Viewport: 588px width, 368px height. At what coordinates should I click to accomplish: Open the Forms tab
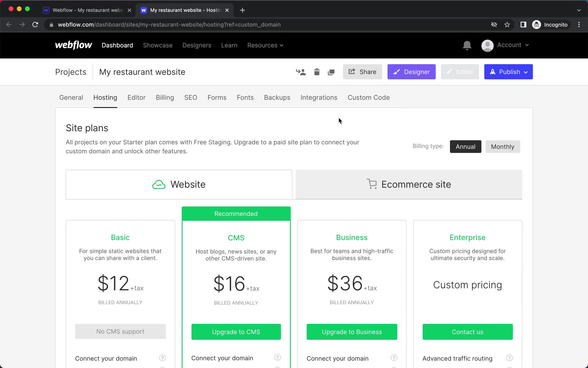coord(217,98)
